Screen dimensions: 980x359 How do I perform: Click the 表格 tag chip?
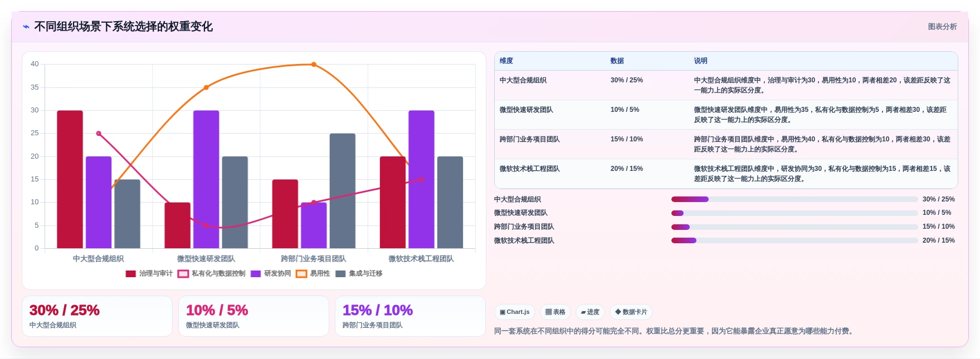click(x=555, y=312)
